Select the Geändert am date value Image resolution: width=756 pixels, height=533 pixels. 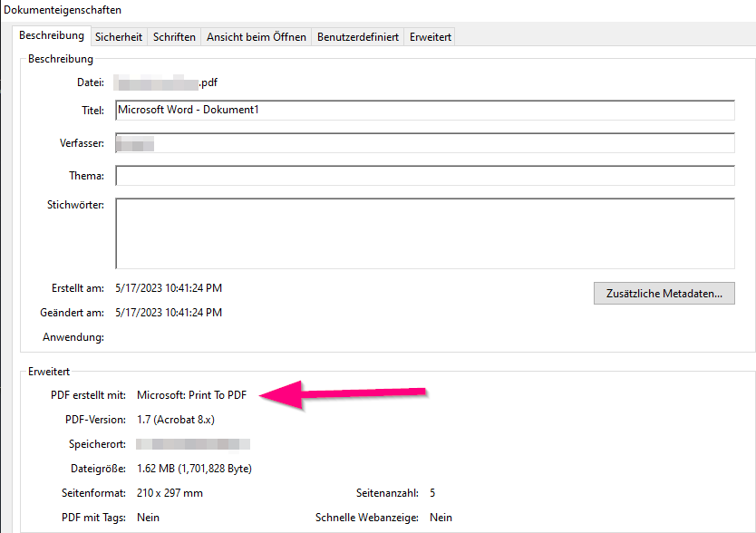pos(169,313)
